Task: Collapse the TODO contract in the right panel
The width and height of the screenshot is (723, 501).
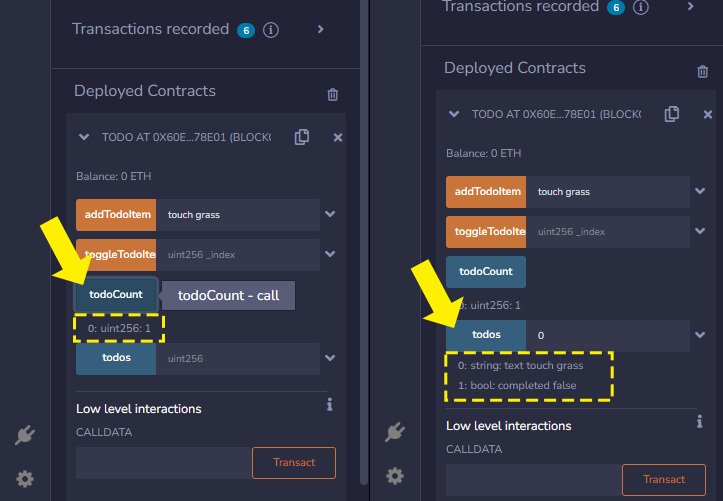Action: pos(454,114)
